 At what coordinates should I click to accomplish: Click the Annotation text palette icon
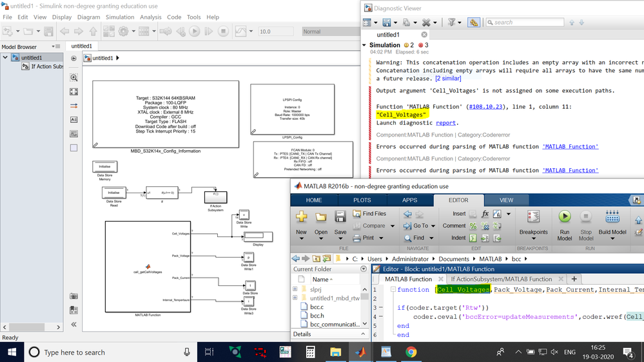[74, 120]
